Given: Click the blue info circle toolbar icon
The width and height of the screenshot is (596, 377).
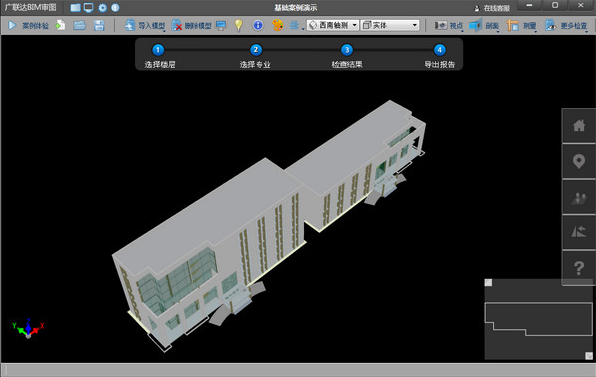Looking at the screenshot, I should pyautogui.click(x=258, y=25).
